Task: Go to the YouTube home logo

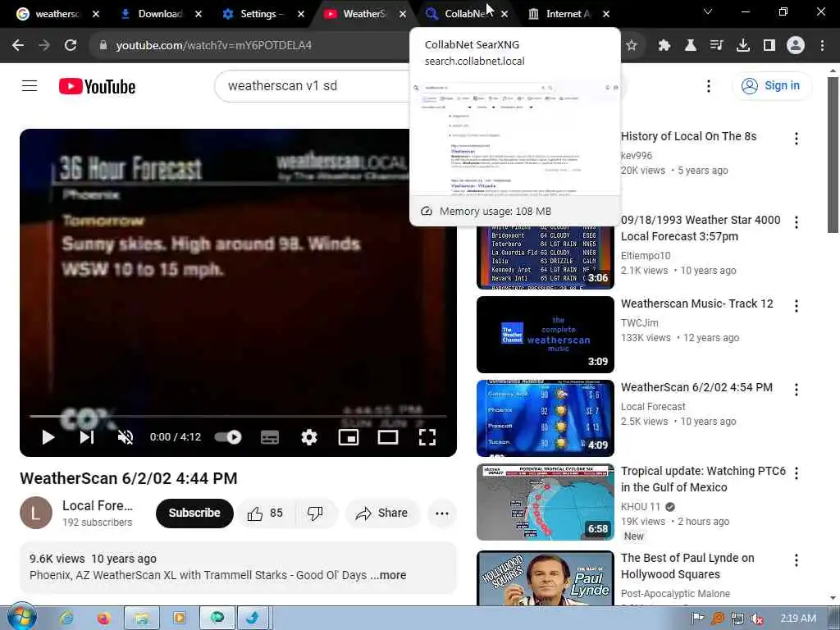Action: click(x=97, y=86)
